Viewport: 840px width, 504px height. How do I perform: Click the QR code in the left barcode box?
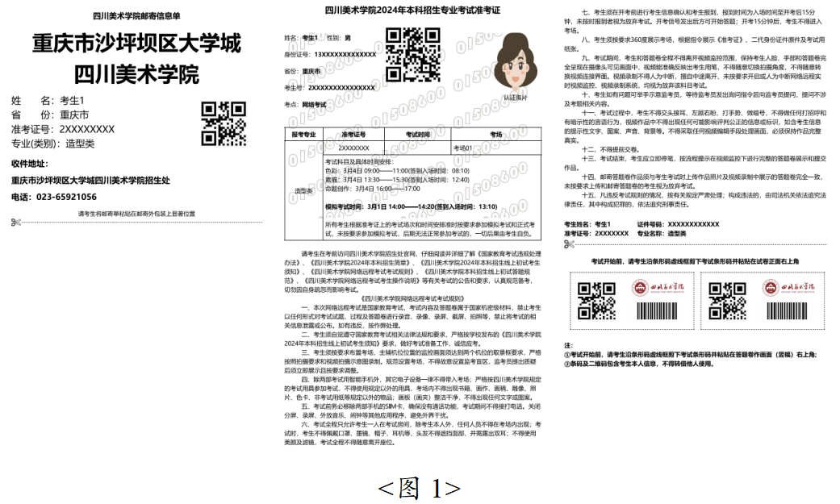(596, 301)
